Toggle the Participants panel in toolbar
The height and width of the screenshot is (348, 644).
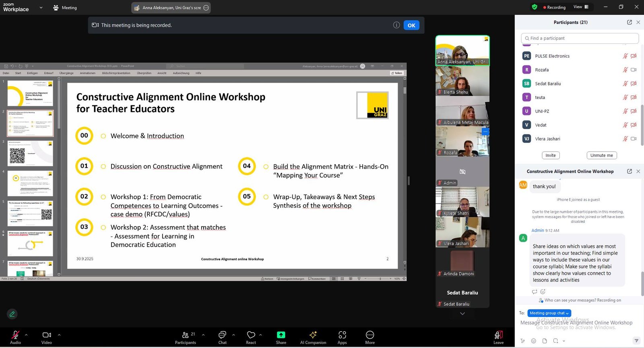(186, 335)
